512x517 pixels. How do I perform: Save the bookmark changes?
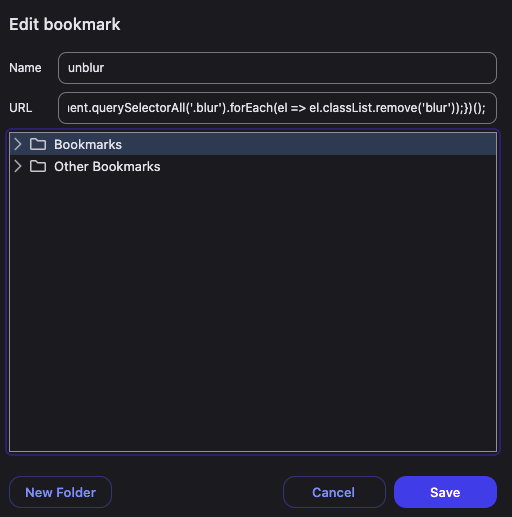click(445, 492)
